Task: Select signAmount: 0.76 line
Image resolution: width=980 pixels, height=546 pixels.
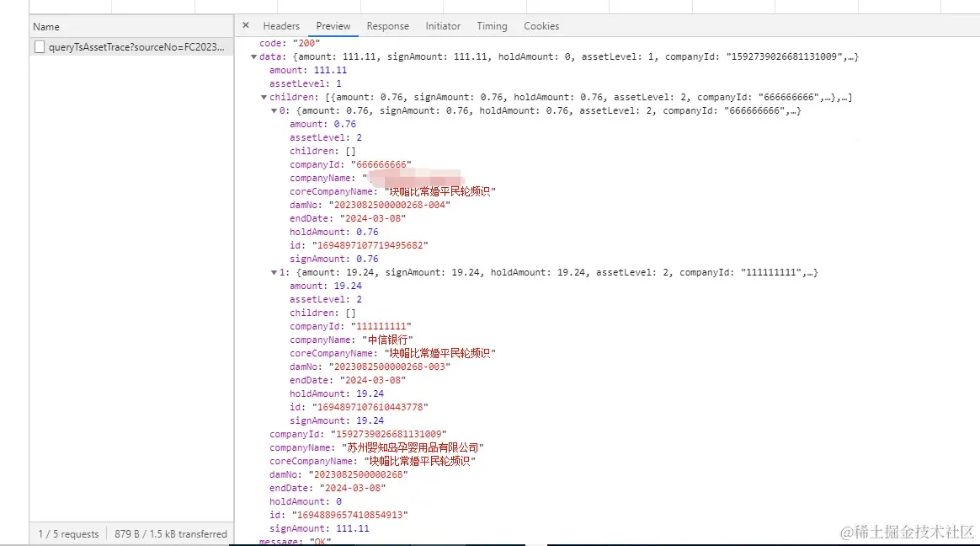Action: [333, 259]
